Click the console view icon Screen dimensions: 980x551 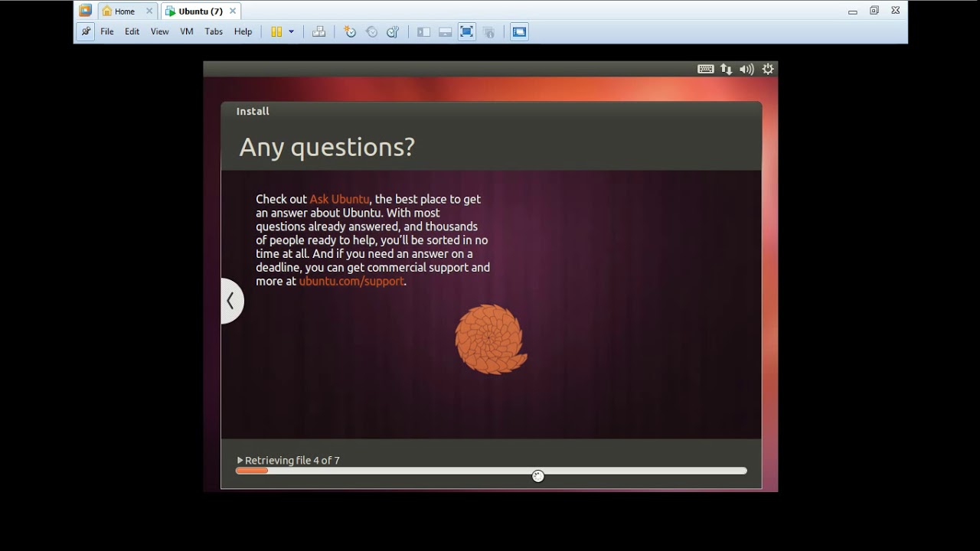pyautogui.click(x=519, y=31)
